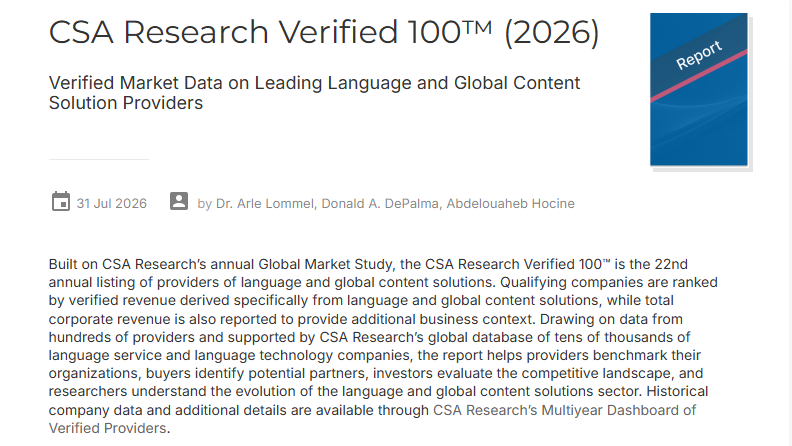Screen dimensions: 792x446
Task: Open author Abdelouaheb Hocine's name
Action: click(510, 204)
